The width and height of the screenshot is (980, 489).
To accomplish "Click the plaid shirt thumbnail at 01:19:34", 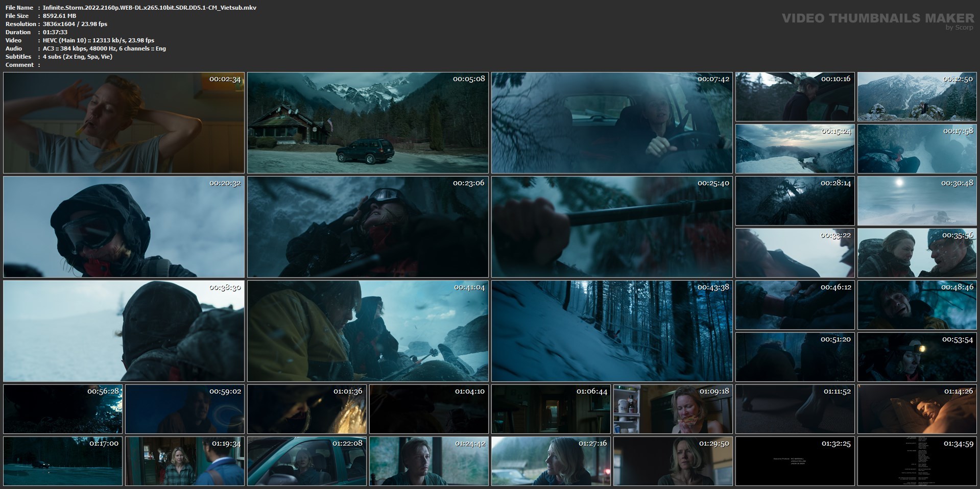I will [185, 461].
